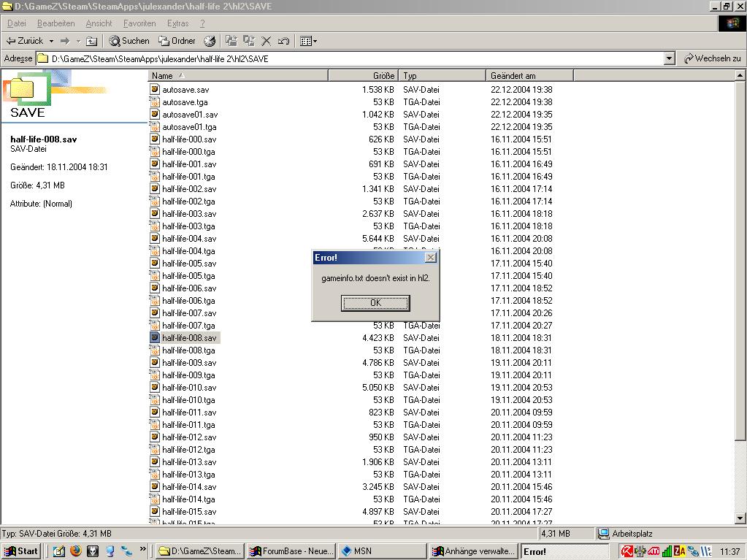Screen dimensions: 747x560
Task: Go up one folder level icon
Action: [91, 41]
